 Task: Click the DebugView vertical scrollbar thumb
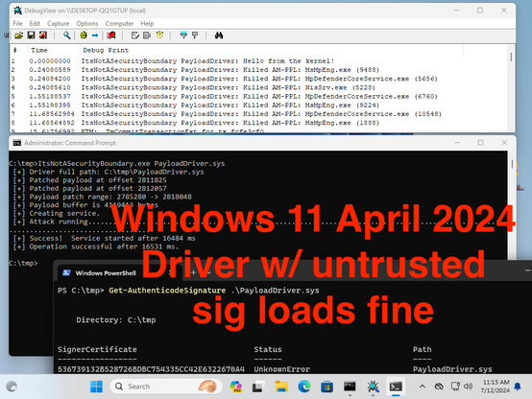511,57
